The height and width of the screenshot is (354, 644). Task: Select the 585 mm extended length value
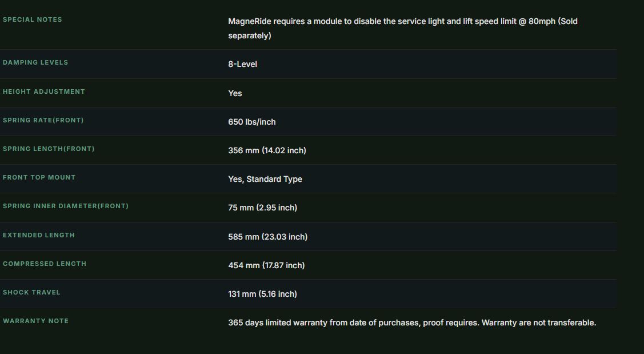pos(268,237)
